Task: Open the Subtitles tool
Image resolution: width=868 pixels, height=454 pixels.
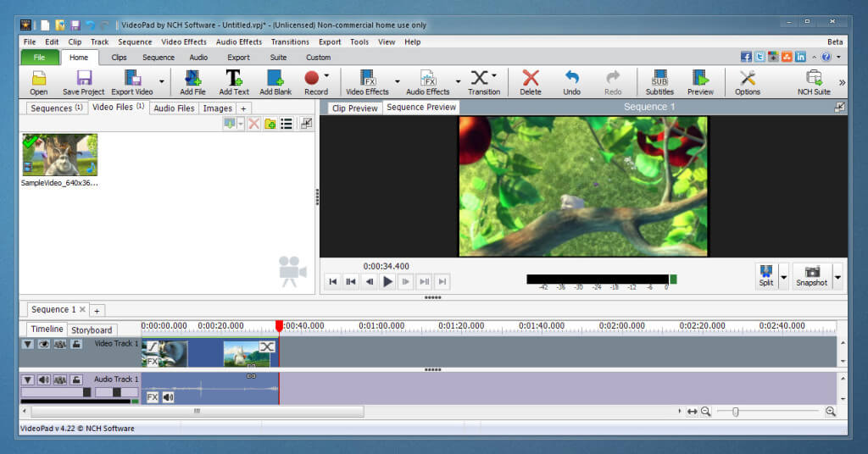Action: pyautogui.click(x=659, y=79)
